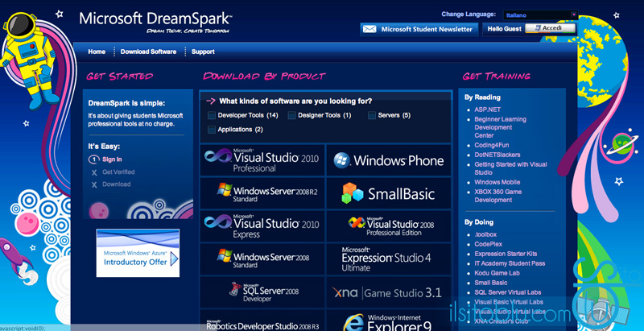Open the Windows Mobile training link
The image size is (644, 331).
tap(497, 182)
